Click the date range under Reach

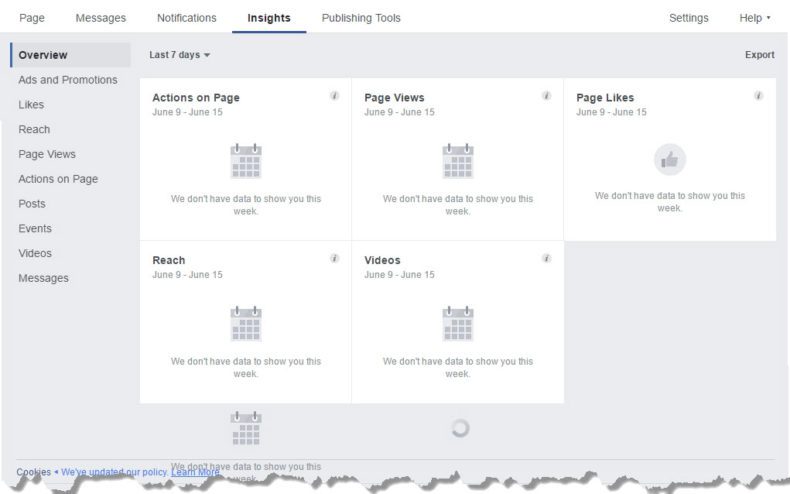point(187,275)
